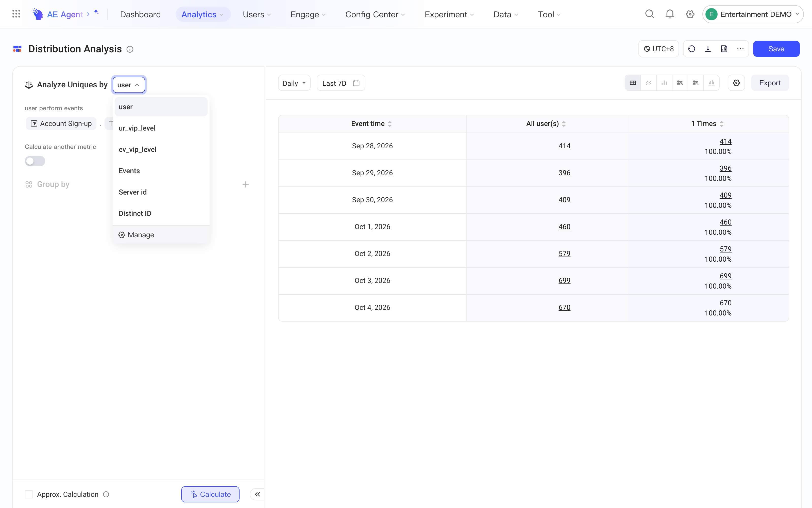The height and width of the screenshot is (508, 812).
Task: Click the report document icon beside download
Action: coord(724,49)
